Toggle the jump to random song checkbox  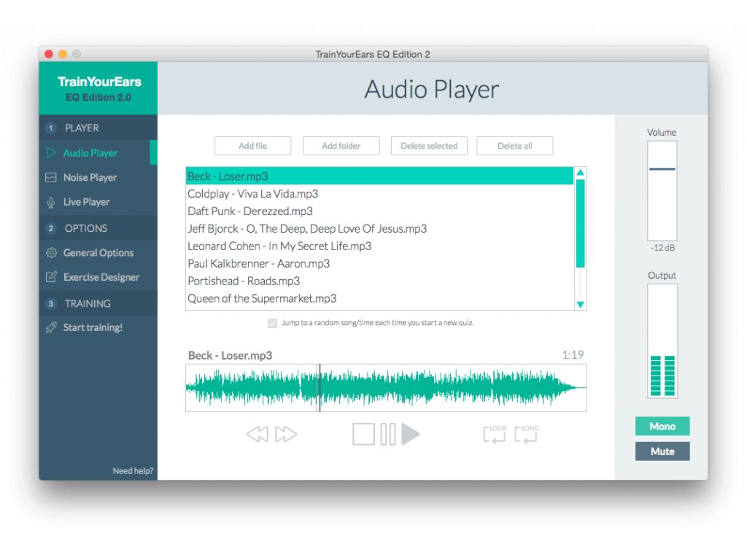[272, 323]
